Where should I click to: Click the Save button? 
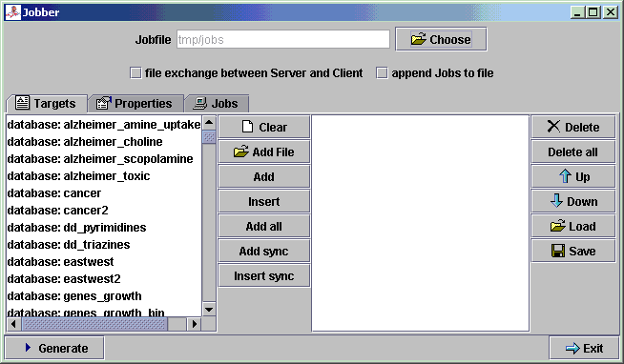coord(573,252)
